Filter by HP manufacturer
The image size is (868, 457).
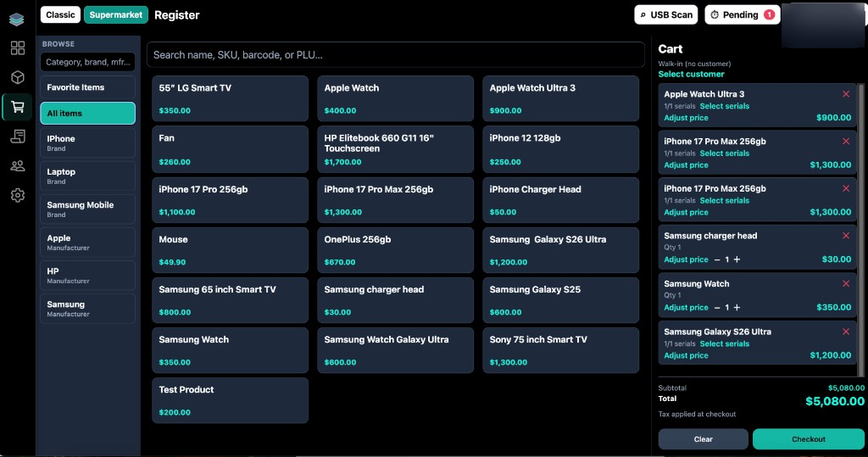(x=87, y=276)
